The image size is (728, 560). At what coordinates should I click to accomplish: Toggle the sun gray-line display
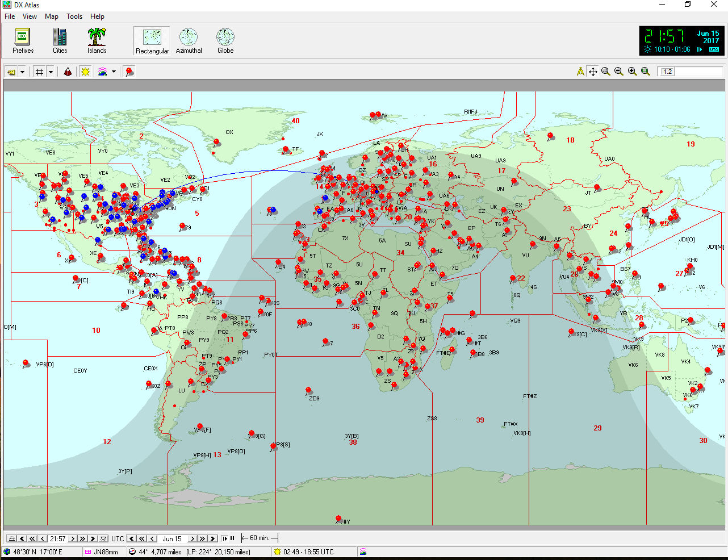85,72
